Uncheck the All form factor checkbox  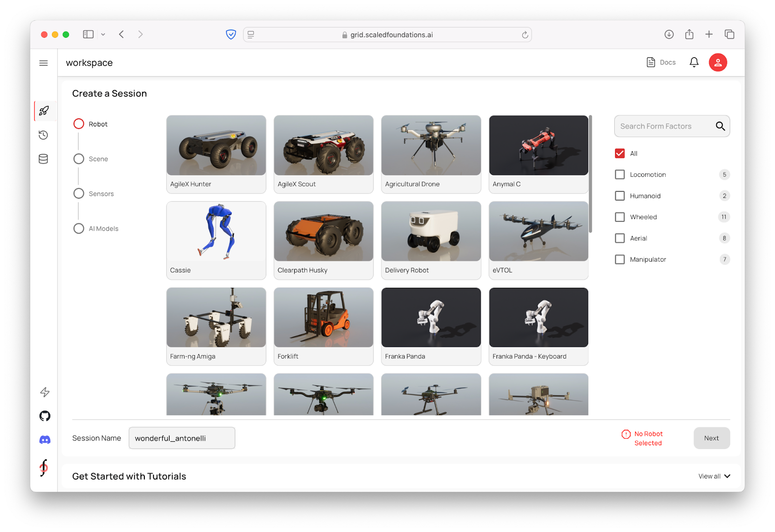620,154
